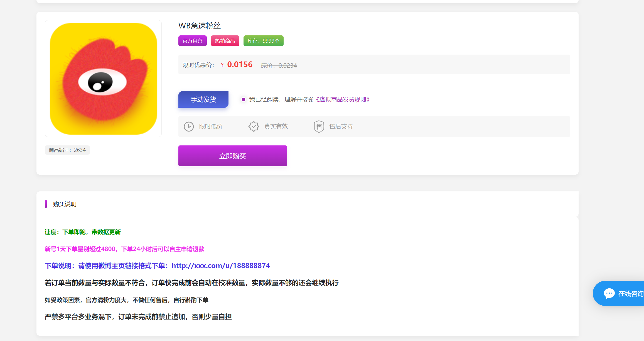Click the chat bubble icon in 在线咨询
644x341 pixels.
tap(609, 293)
